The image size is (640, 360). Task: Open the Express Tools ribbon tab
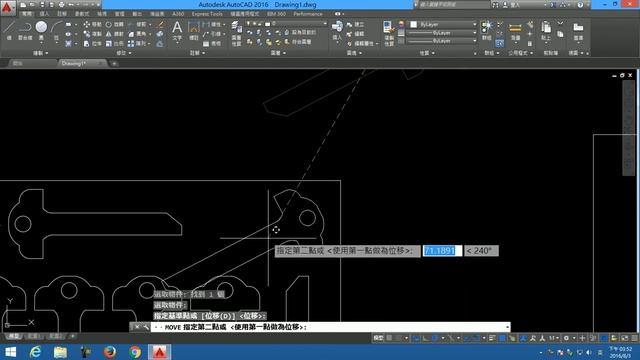tap(207, 14)
